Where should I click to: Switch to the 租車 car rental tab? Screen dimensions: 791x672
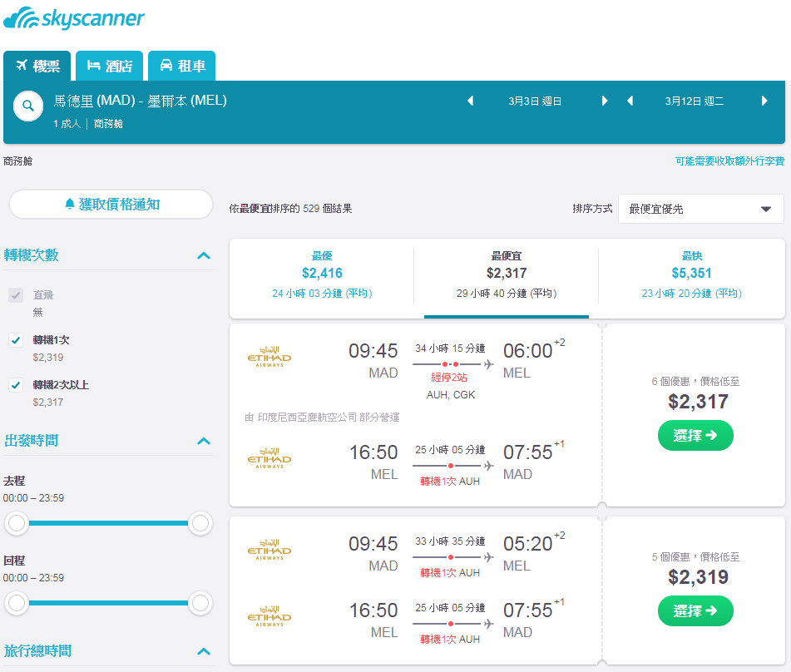pos(182,66)
